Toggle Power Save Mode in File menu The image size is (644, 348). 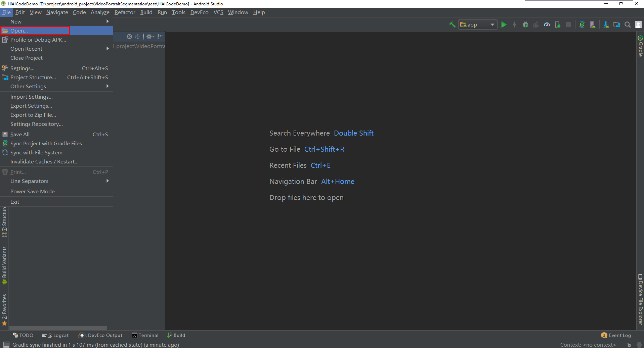[33, 191]
